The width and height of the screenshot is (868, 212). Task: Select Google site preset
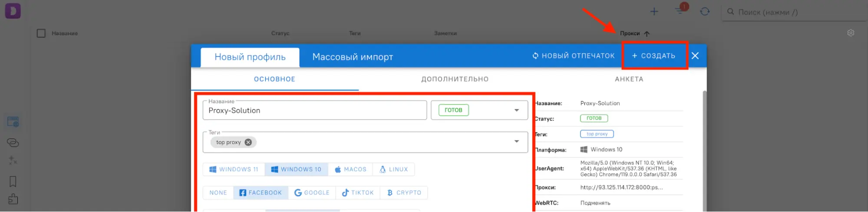click(x=312, y=193)
